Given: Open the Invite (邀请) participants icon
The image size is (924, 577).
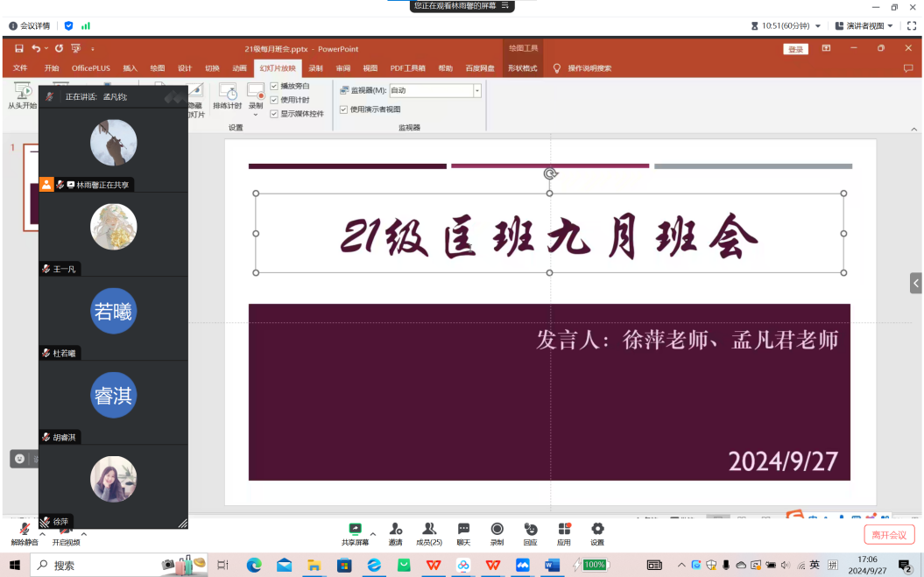Looking at the screenshot, I should tap(396, 530).
